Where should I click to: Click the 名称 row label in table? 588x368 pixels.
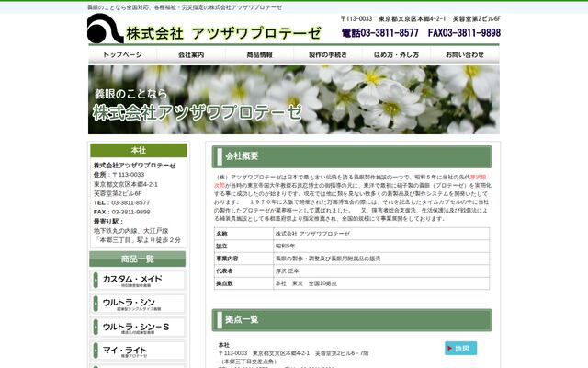click(x=221, y=234)
